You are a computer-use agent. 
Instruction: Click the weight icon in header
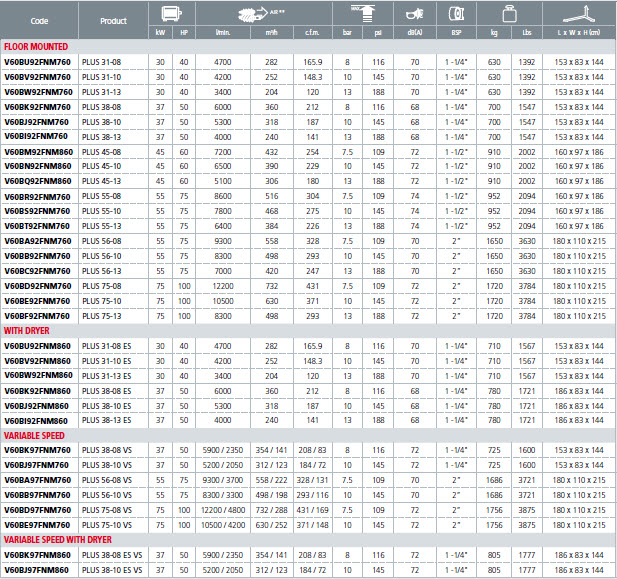click(510, 14)
